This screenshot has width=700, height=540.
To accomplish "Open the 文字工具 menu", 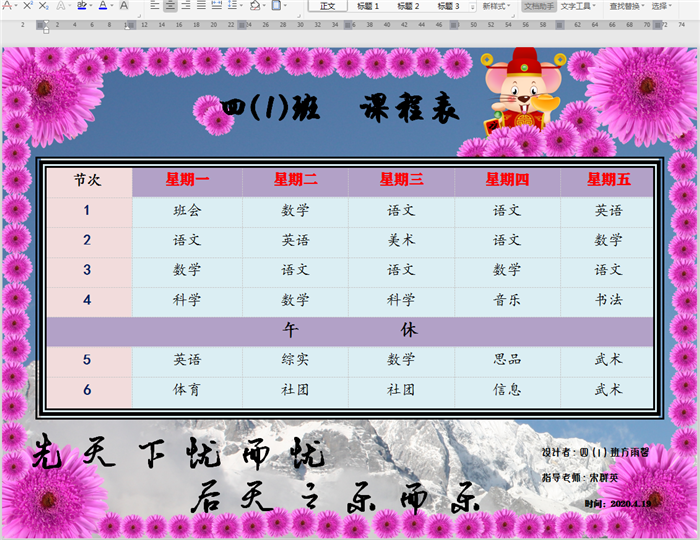I will pyautogui.click(x=580, y=6).
